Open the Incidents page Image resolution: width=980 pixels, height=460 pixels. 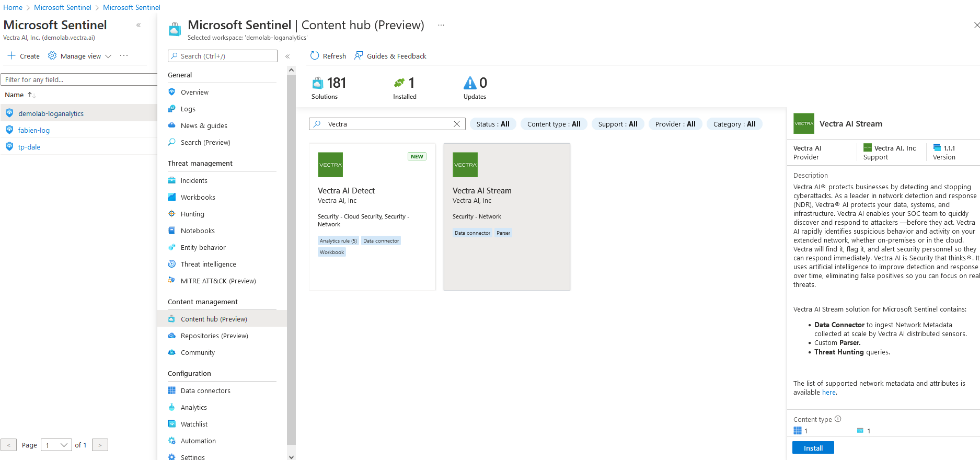(194, 180)
